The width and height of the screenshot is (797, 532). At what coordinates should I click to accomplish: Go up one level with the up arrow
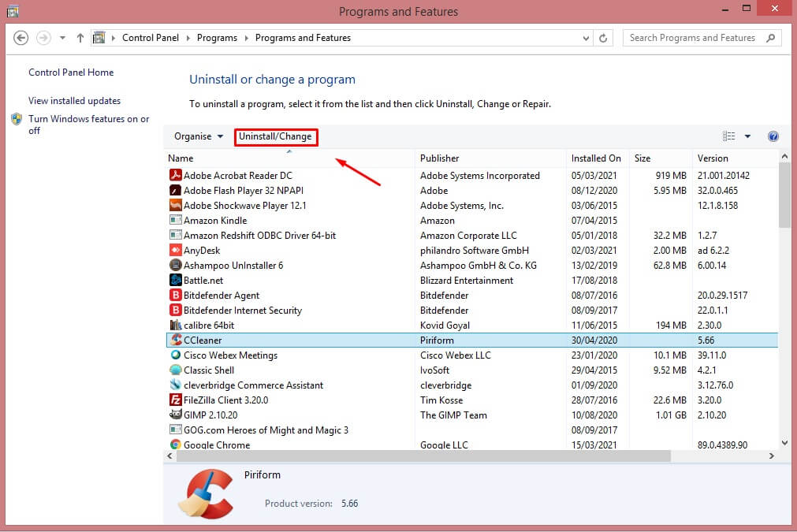tap(80, 38)
